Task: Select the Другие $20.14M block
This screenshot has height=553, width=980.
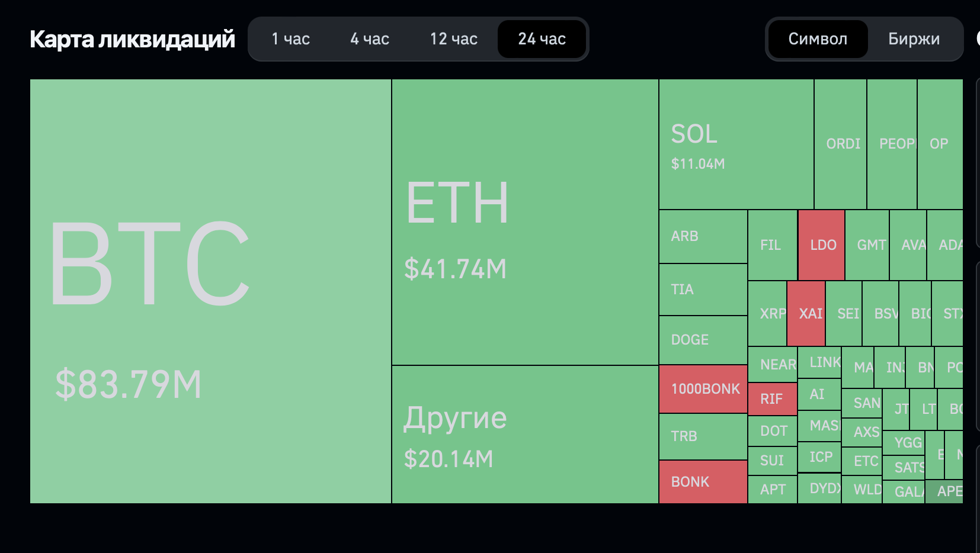Action: click(x=525, y=435)
